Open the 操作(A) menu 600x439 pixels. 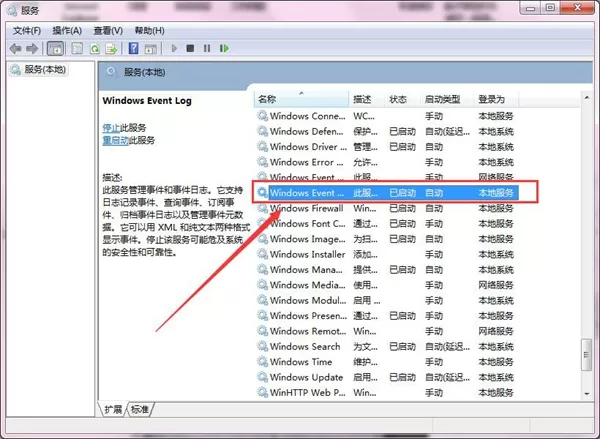(x=67, y=31)
